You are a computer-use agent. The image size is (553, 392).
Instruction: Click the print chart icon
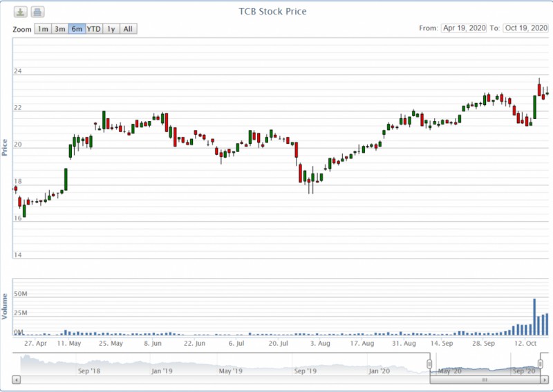coord(37,12)
